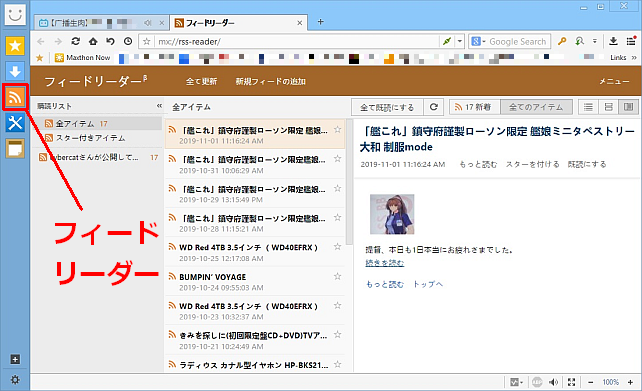Click the undo closed tab icon

tap(111, 41)
